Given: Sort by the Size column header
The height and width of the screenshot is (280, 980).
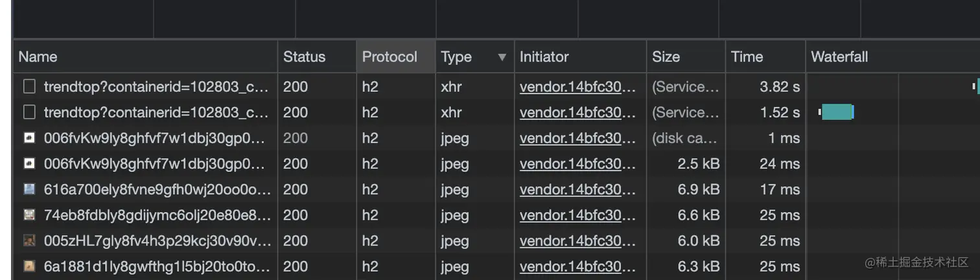Looking at the screenshot, I should point(666,57).
